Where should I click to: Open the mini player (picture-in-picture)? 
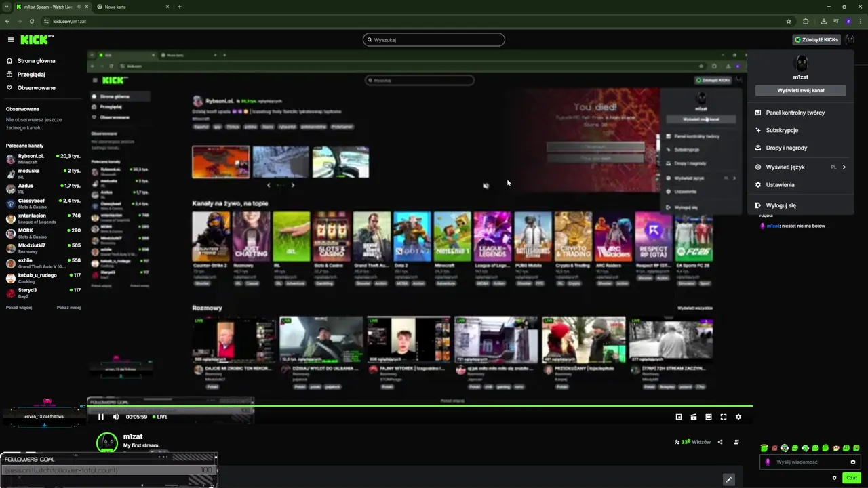pos(679,417)
